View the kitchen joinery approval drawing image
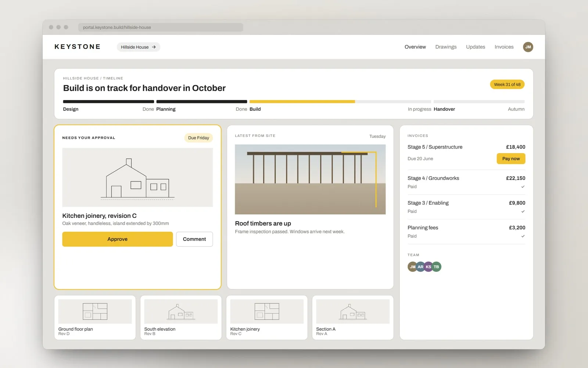Screen dimensions: 588x368 (x=137, y=177)
